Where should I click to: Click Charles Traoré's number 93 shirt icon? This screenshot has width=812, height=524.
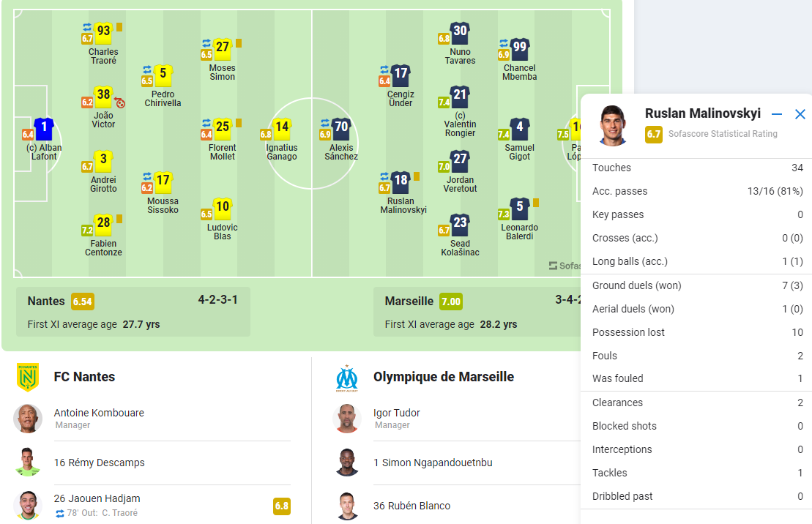(103, 32)
